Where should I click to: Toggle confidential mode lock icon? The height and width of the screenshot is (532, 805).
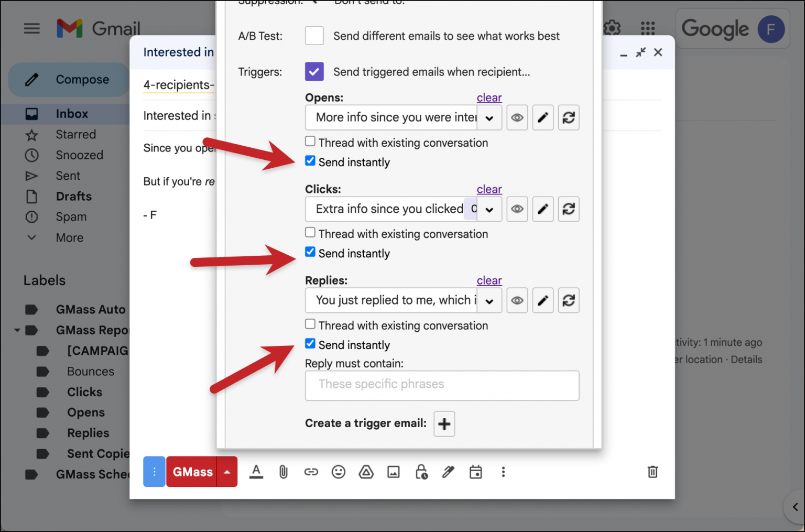click(422, 472)
